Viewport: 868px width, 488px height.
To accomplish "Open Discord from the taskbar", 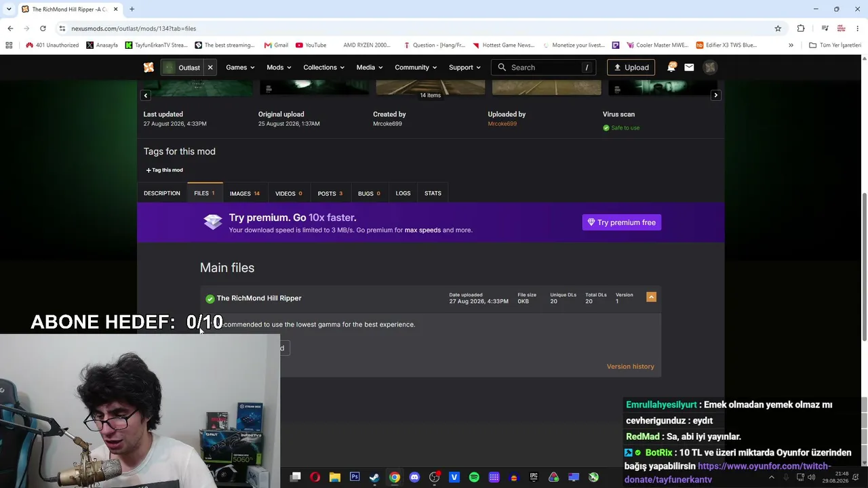I will (414, 477).
